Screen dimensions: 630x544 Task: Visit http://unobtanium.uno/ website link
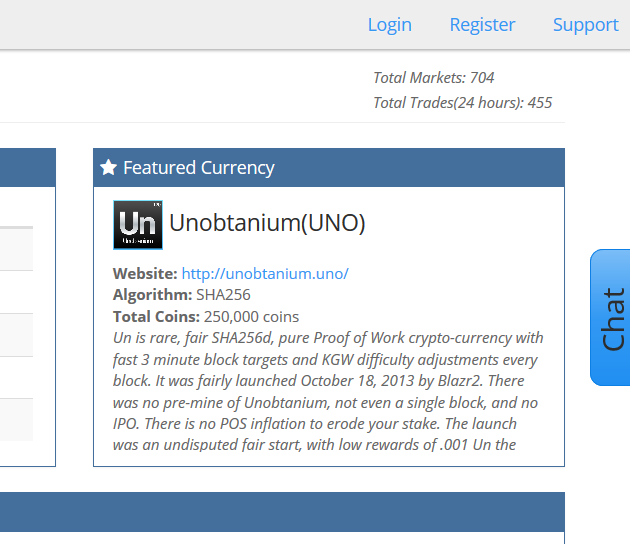coord(265,274)
